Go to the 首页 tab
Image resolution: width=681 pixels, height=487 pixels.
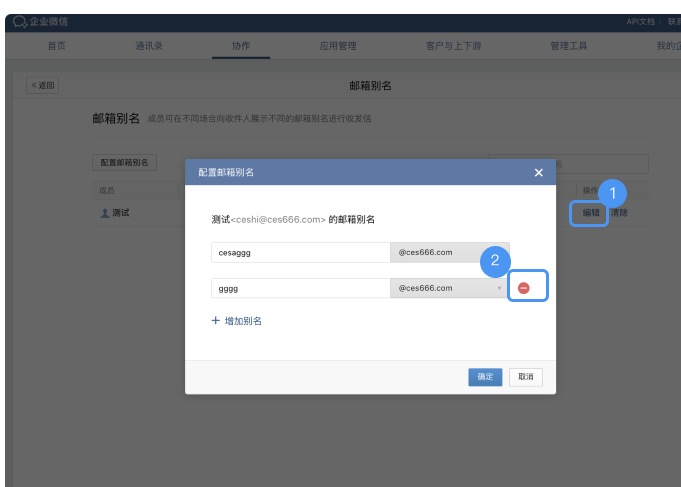[x=56, y=46]
